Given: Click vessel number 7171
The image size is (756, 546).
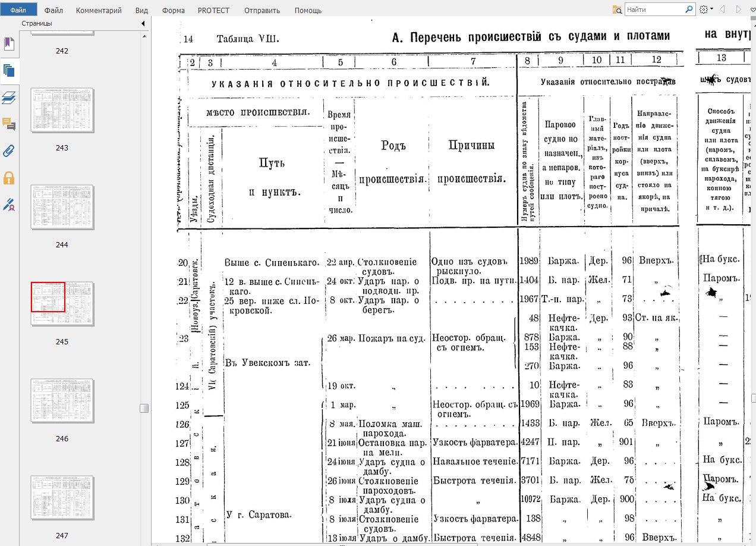Looking at the screenshot, I should coord(529,461).
